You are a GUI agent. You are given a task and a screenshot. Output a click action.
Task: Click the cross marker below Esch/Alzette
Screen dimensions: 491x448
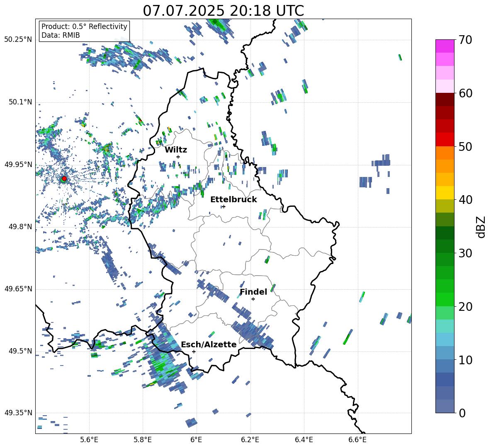coord(194,351)
